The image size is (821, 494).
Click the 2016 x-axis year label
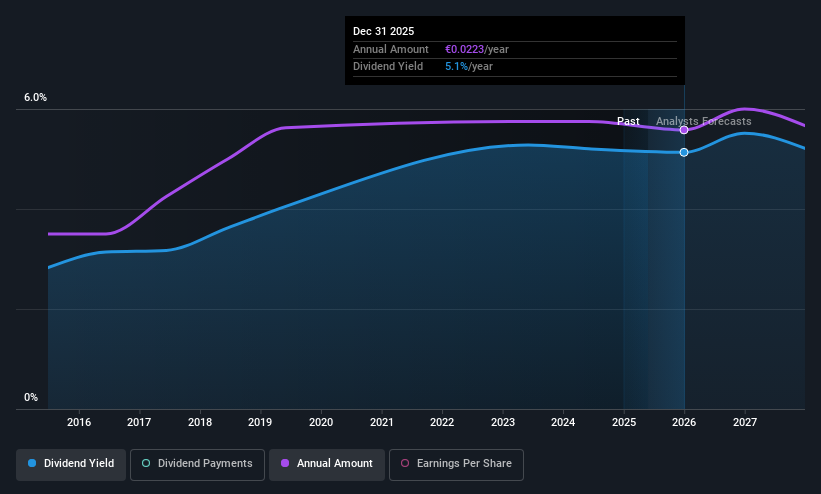[x=79, y=422]
